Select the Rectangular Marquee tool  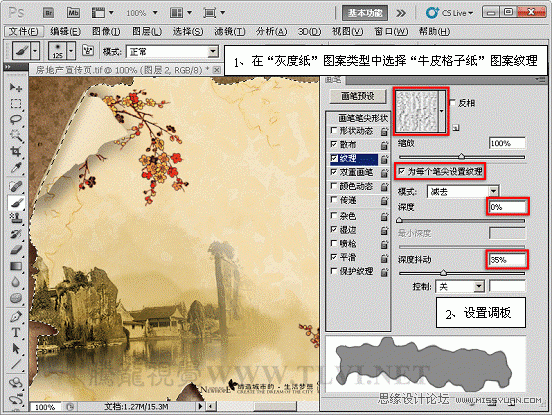(x=15, y=104)
